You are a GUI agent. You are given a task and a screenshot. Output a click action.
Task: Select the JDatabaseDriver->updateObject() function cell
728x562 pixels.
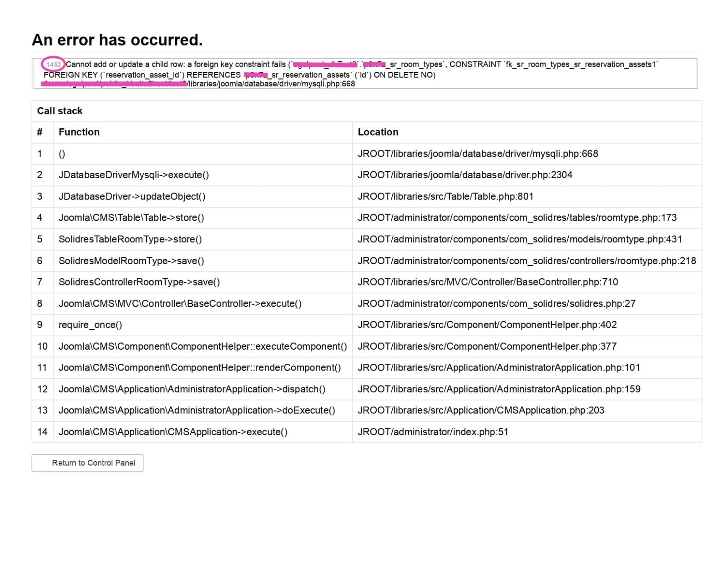[132, 196]
